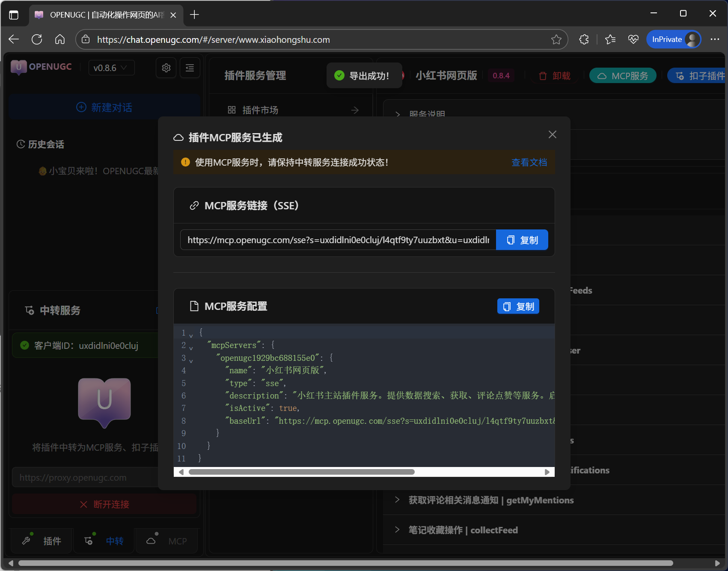Click the link icon beside MCP服务链接

coord(194,205)
